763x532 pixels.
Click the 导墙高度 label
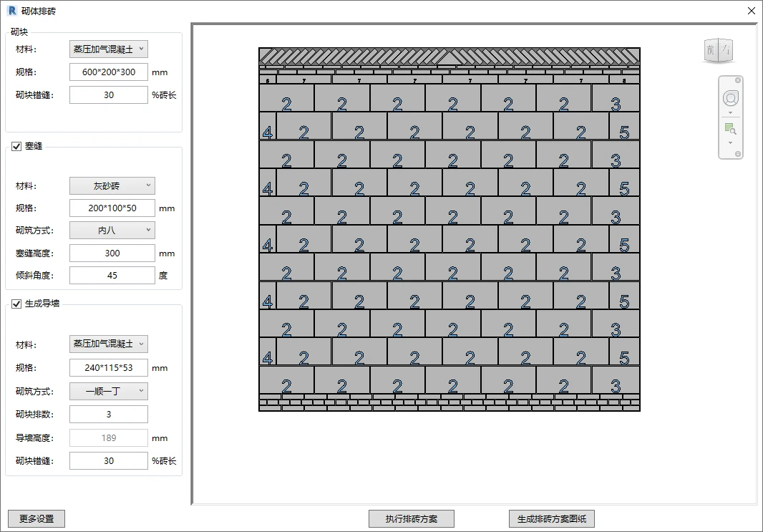[34, 437]
